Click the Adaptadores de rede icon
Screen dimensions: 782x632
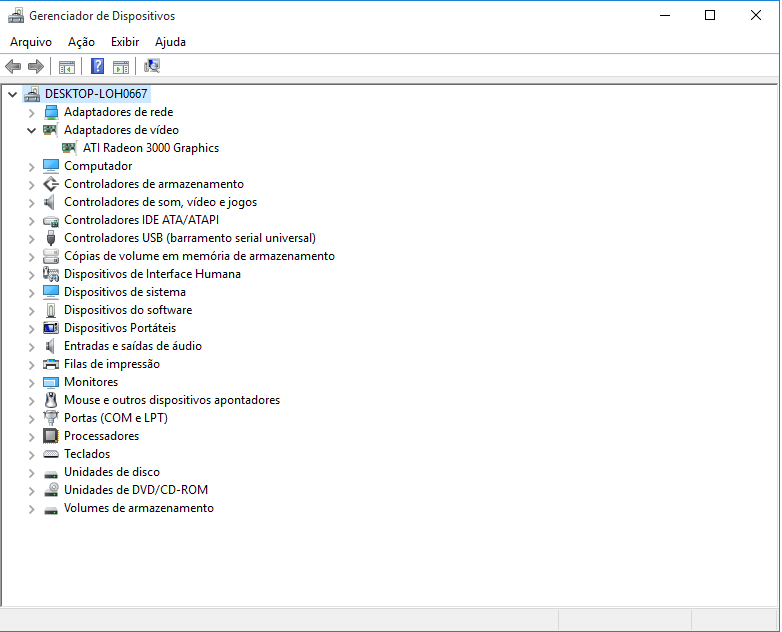click(x=51, y=112)
